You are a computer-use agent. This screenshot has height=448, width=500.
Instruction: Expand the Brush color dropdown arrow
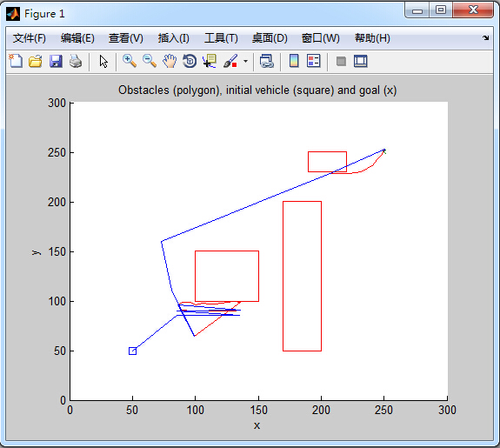(245, 61)
